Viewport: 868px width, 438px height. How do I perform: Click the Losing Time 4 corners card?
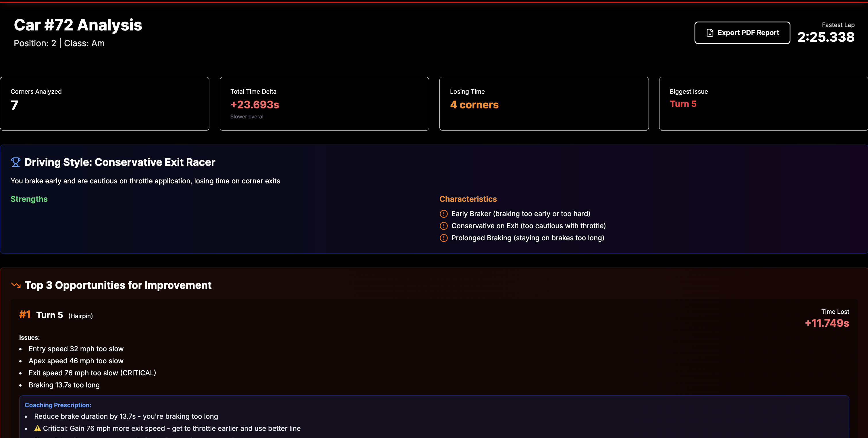click(543, 103)
